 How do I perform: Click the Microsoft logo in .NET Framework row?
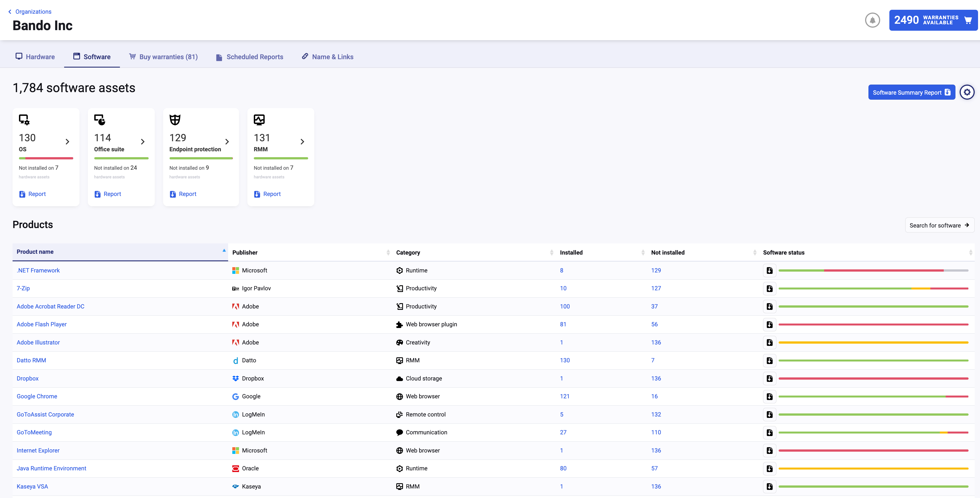point(235,270)
